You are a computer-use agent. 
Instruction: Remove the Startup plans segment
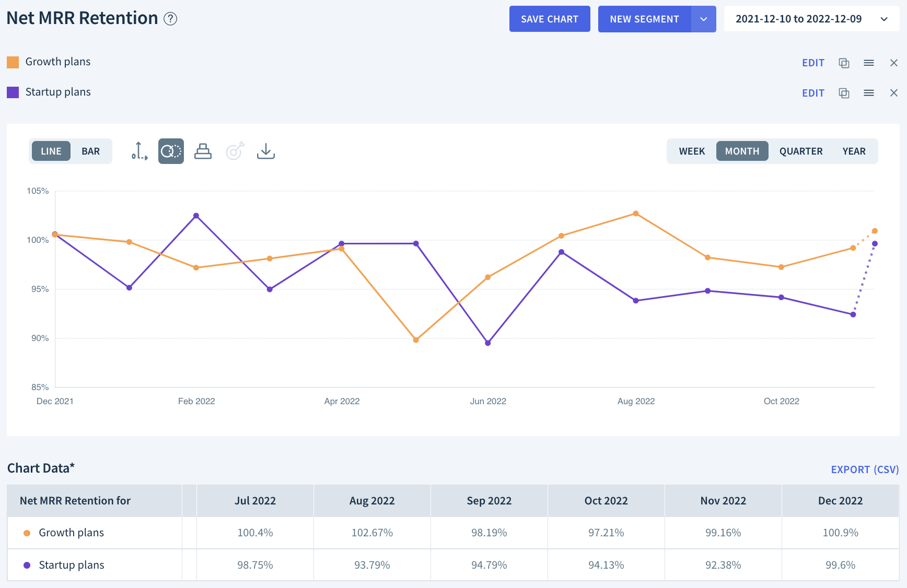point(893,92)
